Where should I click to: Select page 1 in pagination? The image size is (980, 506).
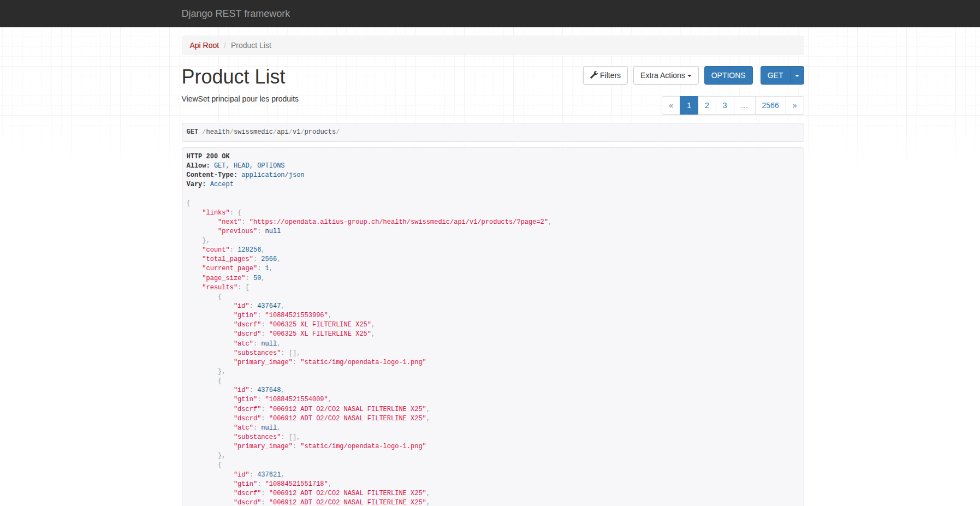(688, 105)
